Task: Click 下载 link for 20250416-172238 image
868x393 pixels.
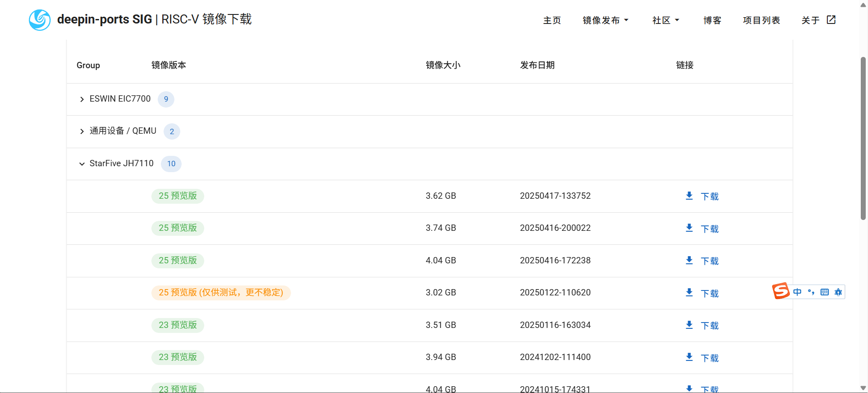Action: 709,261
